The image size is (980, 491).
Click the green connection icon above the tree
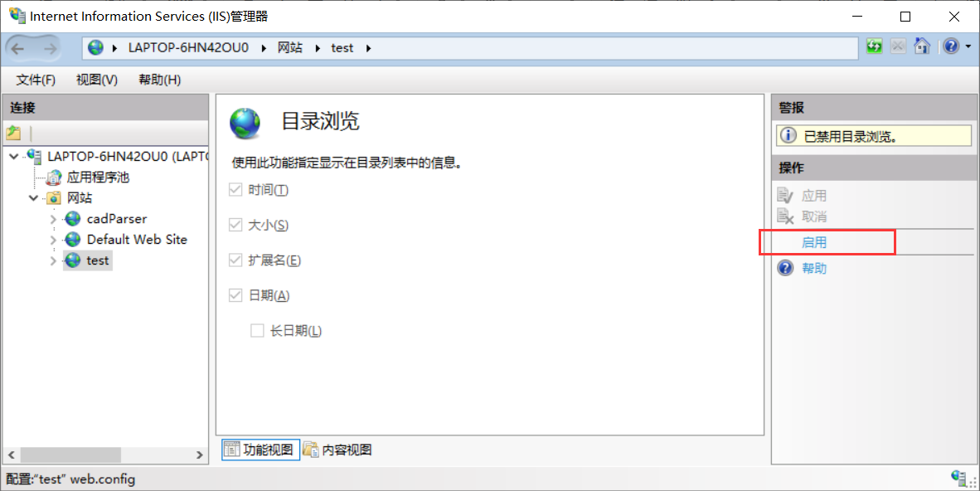pos(14,132)
